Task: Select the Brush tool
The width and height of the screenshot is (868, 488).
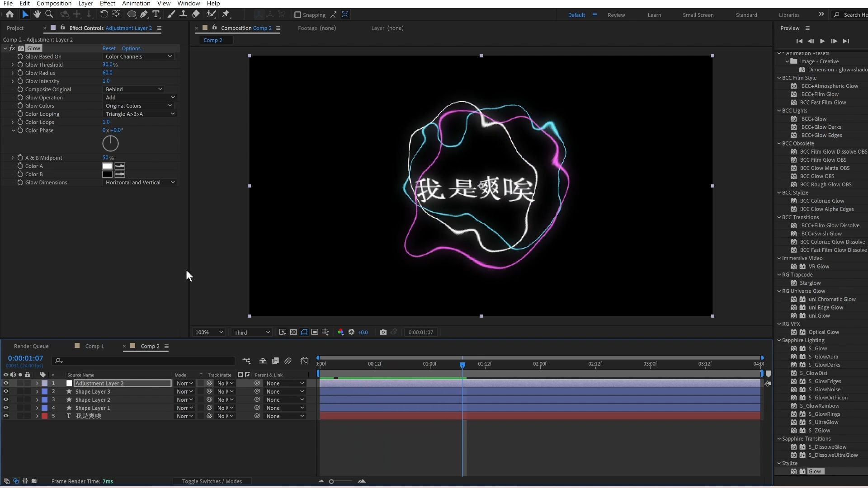Action: [171, 14]
